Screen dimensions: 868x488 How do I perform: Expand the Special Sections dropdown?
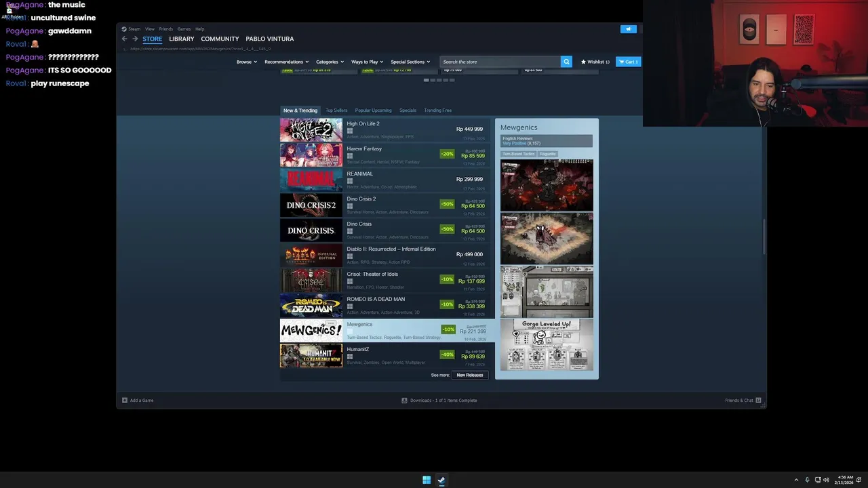[410, 62]
